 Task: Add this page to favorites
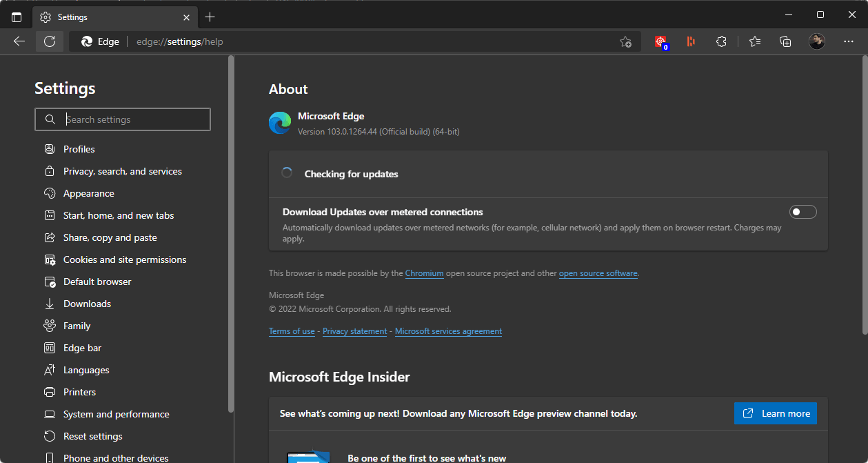625,41
